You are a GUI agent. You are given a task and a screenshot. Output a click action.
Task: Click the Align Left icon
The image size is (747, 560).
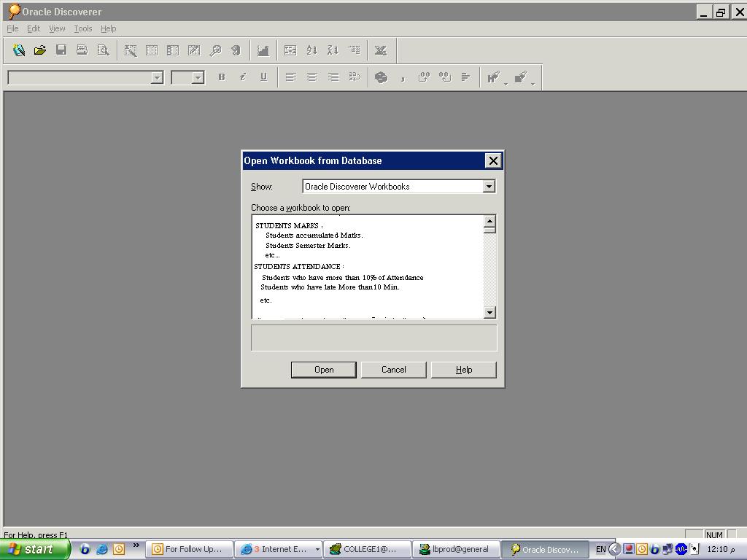(x=291, y=77)
